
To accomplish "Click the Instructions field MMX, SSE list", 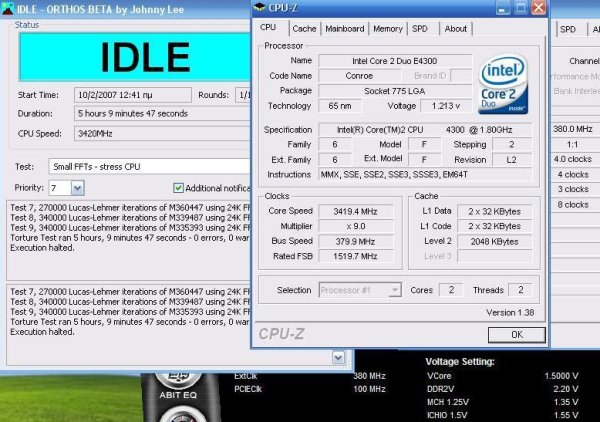I will [425, 175].
